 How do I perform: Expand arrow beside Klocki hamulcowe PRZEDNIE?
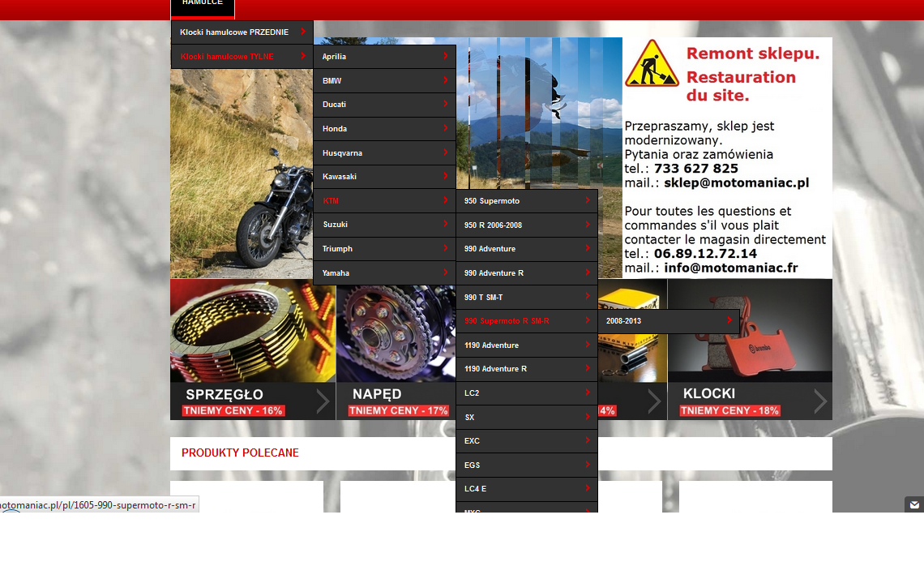[303, 32]
